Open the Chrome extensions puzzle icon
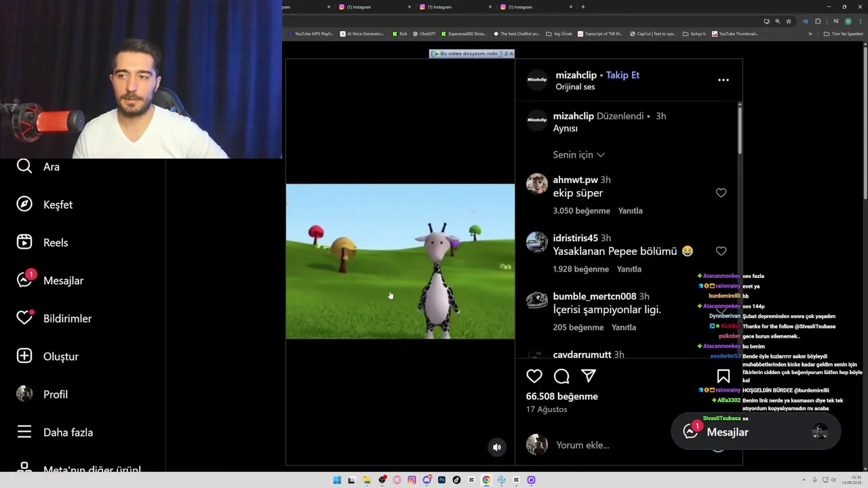The width and height of the screenshot is (868, 488). [x=818, y=21]
